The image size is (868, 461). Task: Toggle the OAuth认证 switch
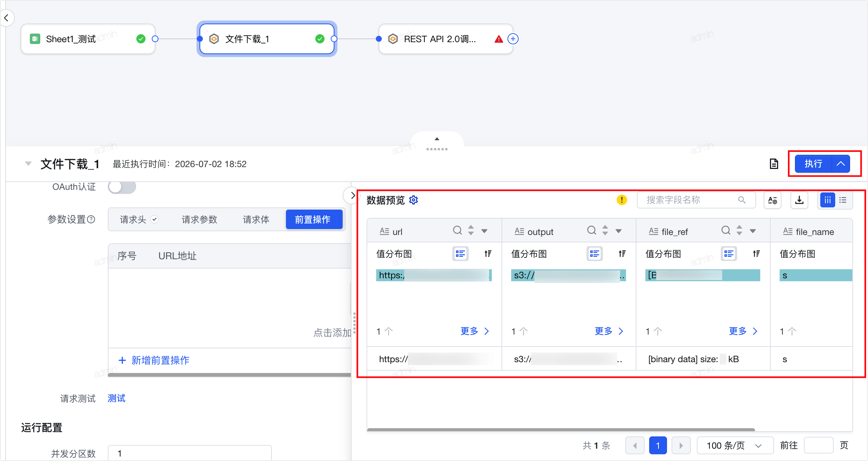click(122, 187)
